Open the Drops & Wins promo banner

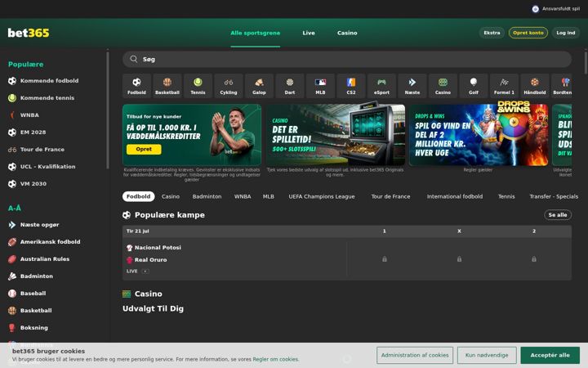coord(479,135)
